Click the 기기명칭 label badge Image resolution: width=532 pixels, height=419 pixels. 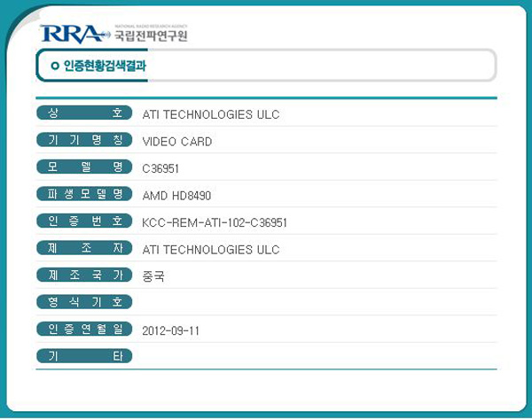pyautogui.click(x=84, y=140)
